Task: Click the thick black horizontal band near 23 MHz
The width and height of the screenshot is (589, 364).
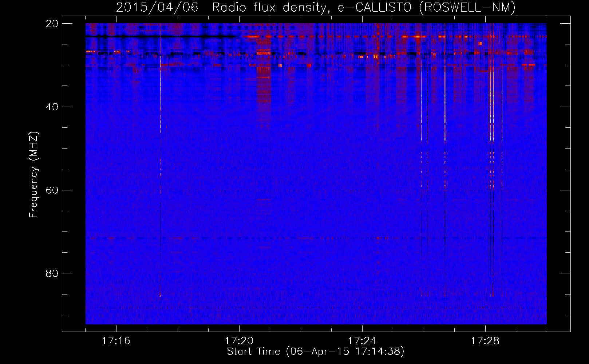Action: 160,37
